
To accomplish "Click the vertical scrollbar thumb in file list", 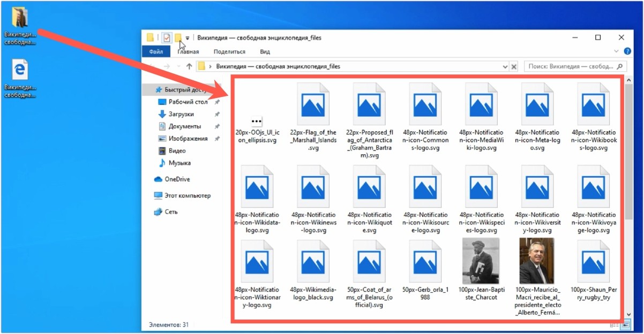I will pos(628,151).
